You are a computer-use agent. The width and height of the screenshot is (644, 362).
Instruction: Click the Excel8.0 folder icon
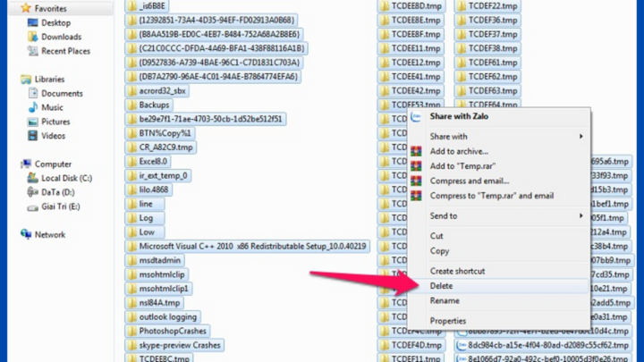pos(131,162)
